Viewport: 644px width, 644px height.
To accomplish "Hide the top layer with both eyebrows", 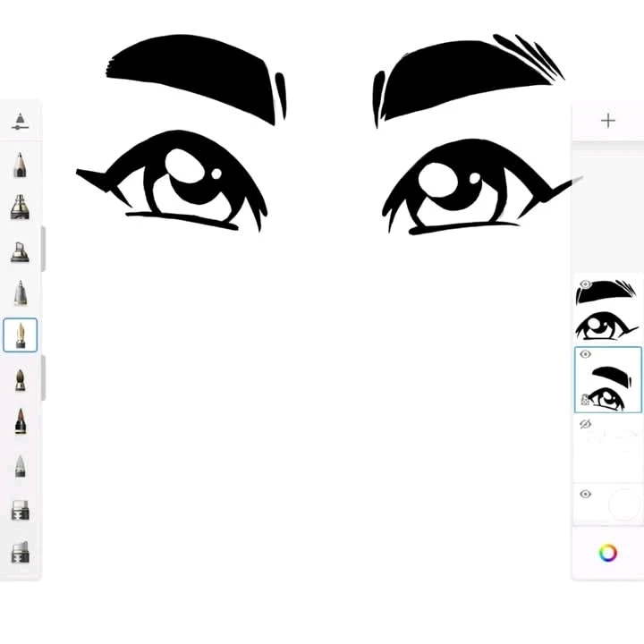I will [x=586, y=285].
